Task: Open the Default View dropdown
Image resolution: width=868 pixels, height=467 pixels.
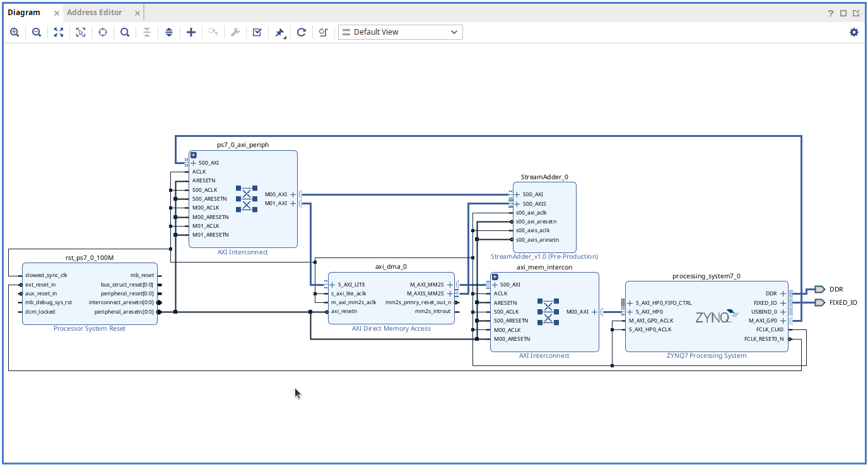Action: (x=401, y=32)
